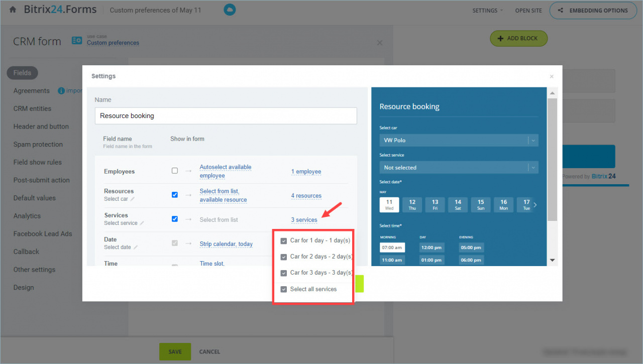
Task: Click the Add Block button
Action: (x=518, y=39)
